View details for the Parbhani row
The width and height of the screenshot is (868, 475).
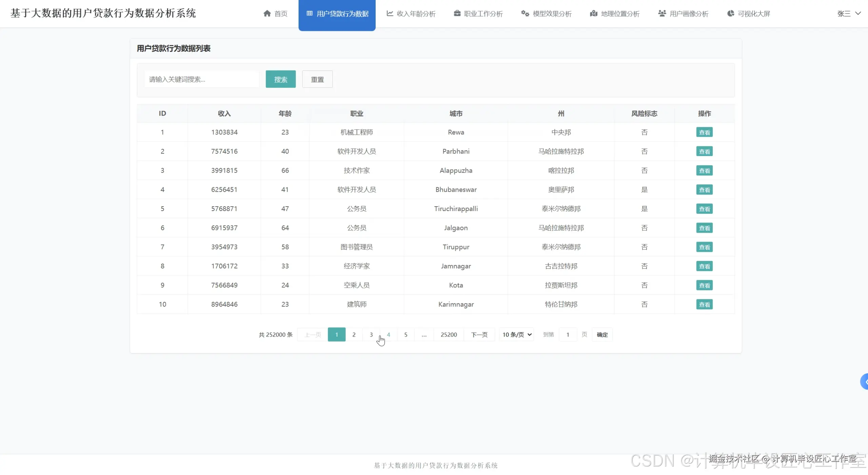pyautogui.click(x=705, y=151)
